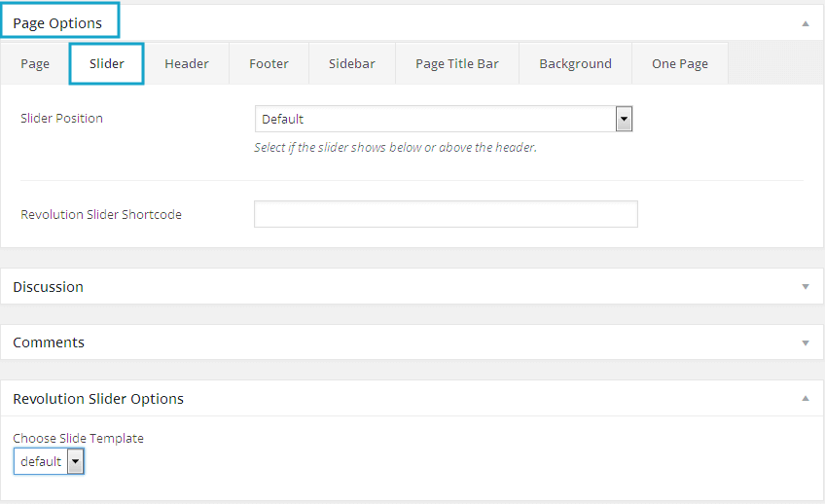Click the Revolution Slider Shortcode label

[x=101, y=214]
